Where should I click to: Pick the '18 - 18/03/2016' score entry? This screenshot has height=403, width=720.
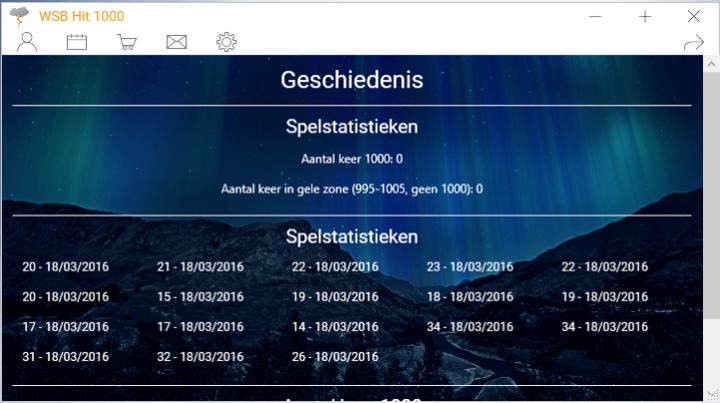[x=470, y=297]
